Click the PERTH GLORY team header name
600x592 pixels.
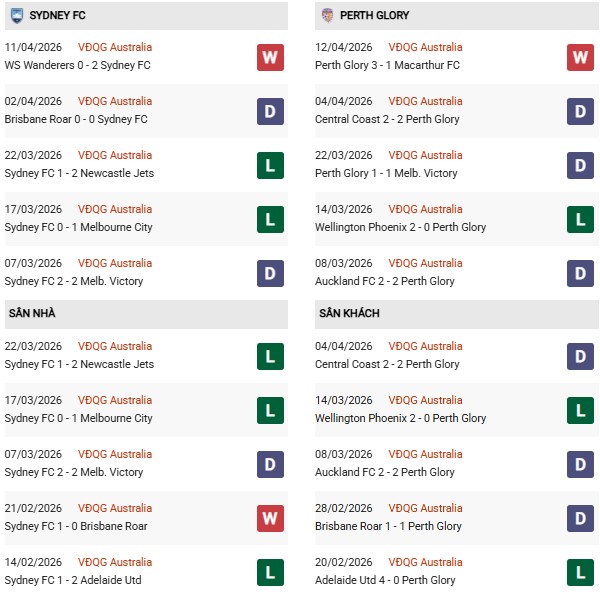pos(374,16)
